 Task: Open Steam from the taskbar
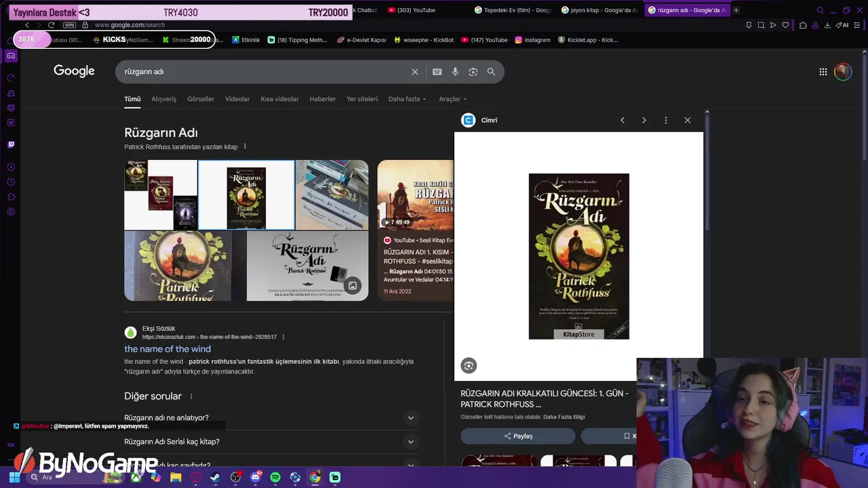tap(216, 477)
